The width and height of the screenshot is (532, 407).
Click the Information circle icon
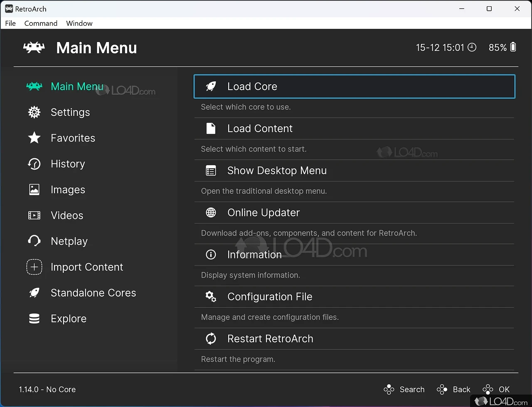211,254
